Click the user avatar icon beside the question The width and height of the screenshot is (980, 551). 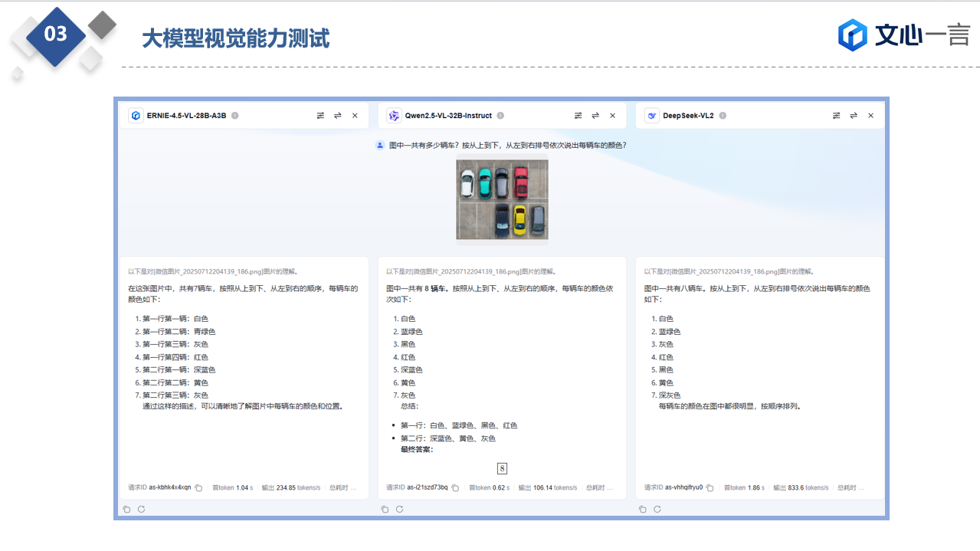[379, 145]
